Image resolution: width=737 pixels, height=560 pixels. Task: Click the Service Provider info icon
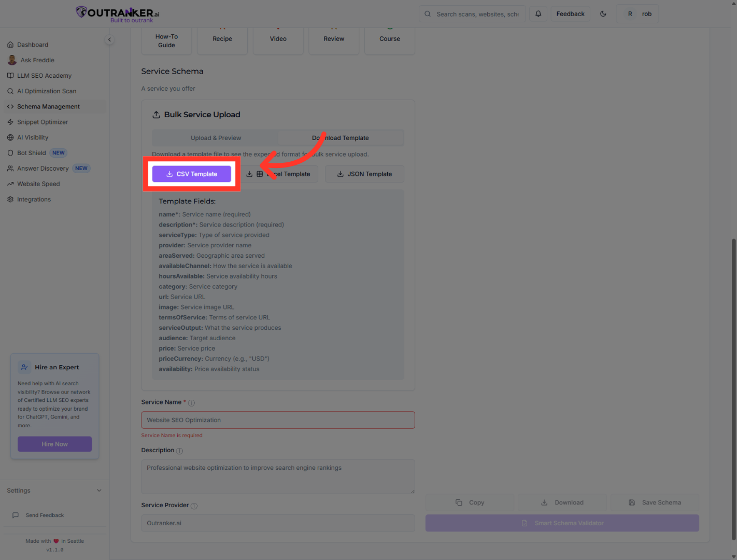194,506
